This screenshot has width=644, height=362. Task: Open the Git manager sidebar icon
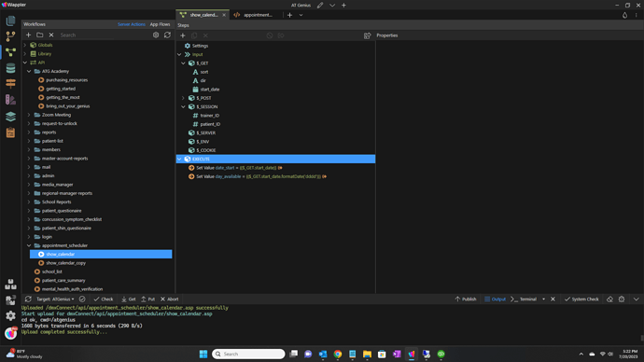coord(10,36)
